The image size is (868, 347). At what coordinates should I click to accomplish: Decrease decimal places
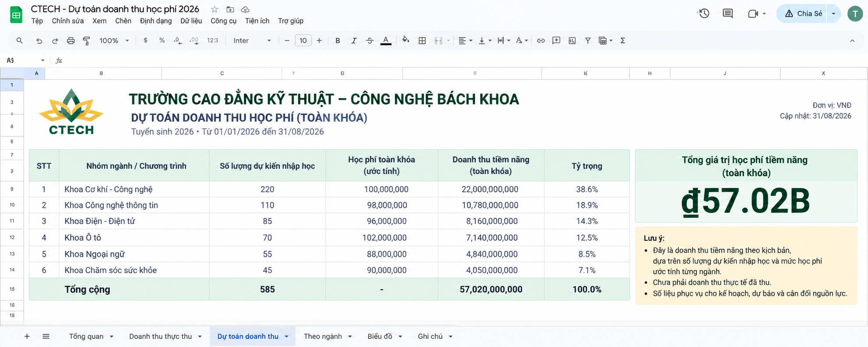[x=177, y=41]
